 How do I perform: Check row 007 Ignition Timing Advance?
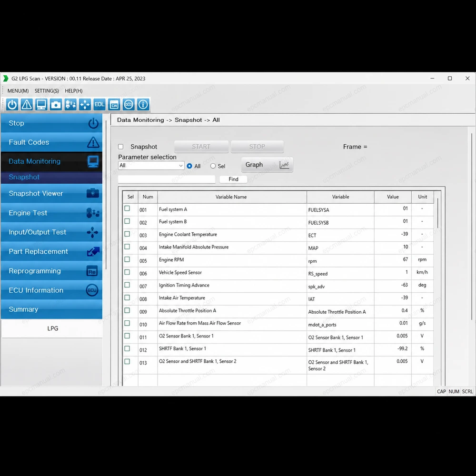click(x=127, y=285)
